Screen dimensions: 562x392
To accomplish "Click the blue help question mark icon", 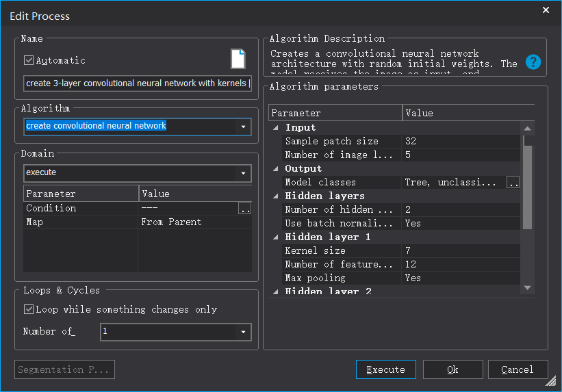I will point(533,62).
